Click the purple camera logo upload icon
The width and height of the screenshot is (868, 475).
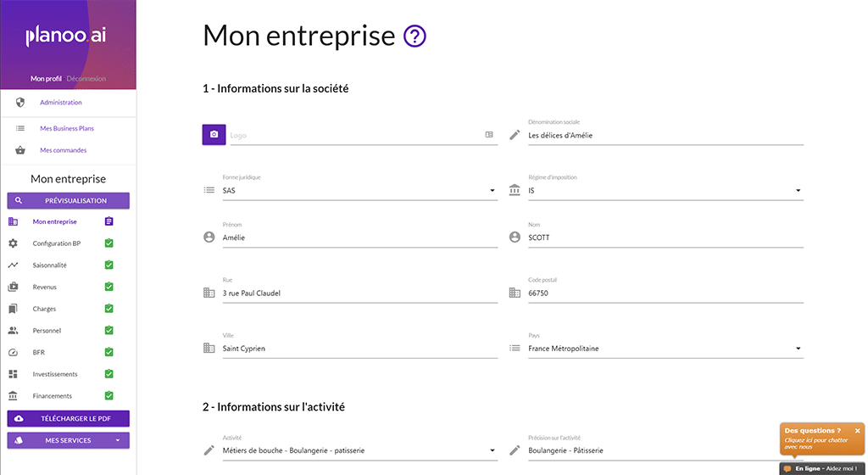214,135
